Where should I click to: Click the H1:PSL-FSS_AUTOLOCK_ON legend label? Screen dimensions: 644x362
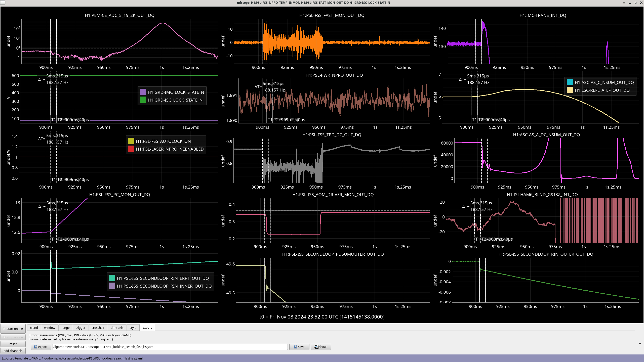[163, 141]
